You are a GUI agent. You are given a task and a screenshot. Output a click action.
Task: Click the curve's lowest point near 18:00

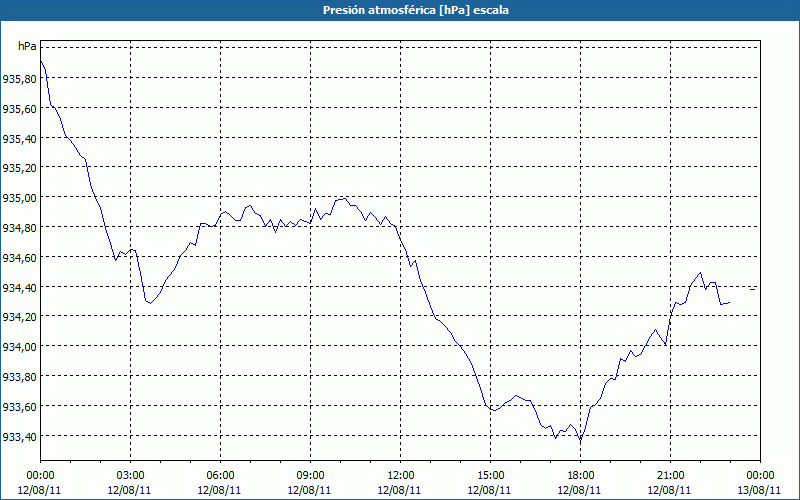point(580,440)
